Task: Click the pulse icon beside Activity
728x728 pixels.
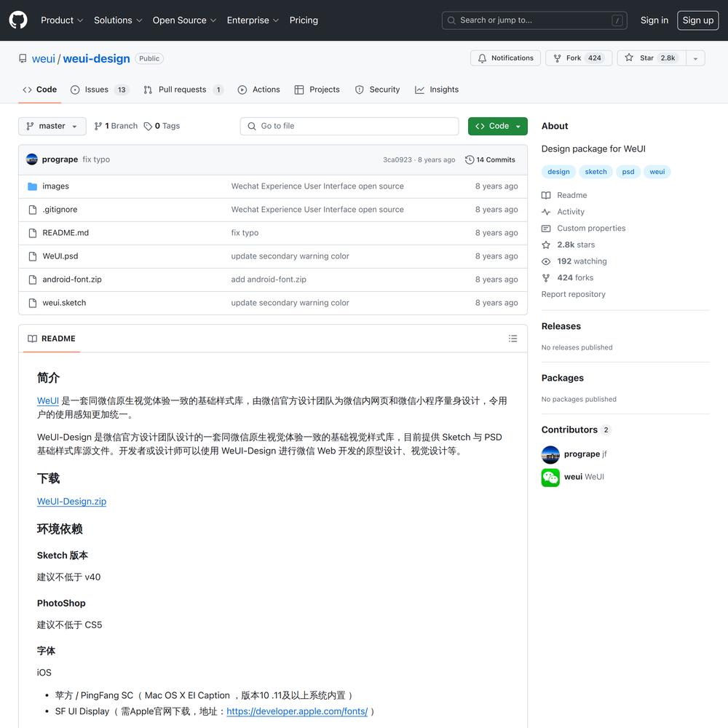Action: pos(546,212)
